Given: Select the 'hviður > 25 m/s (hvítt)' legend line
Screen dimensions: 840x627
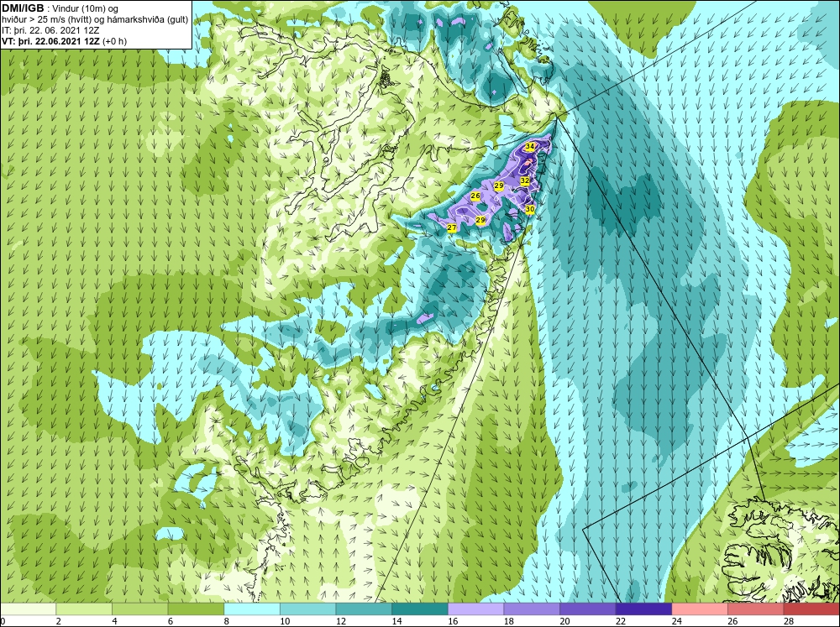Looking at the screenshot, I should [x=95, y=20].
